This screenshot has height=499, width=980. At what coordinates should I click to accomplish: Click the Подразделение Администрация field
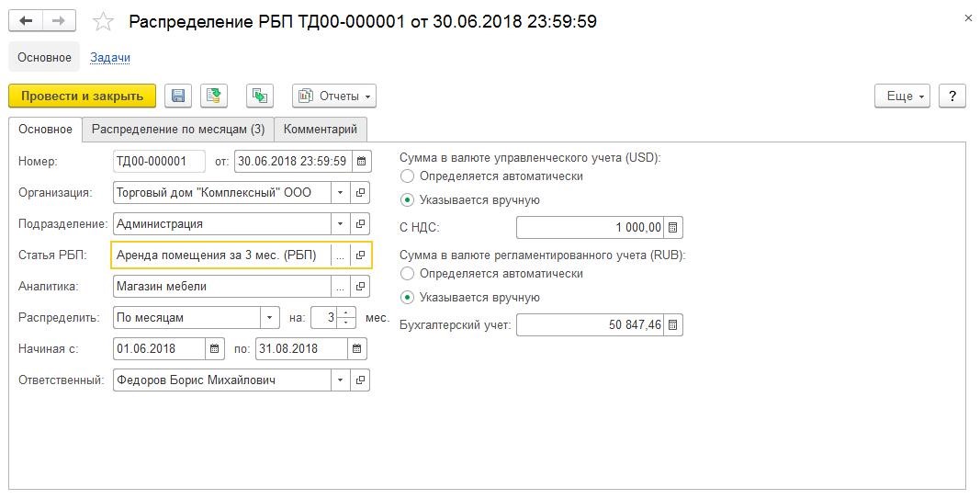click(222, 224)
